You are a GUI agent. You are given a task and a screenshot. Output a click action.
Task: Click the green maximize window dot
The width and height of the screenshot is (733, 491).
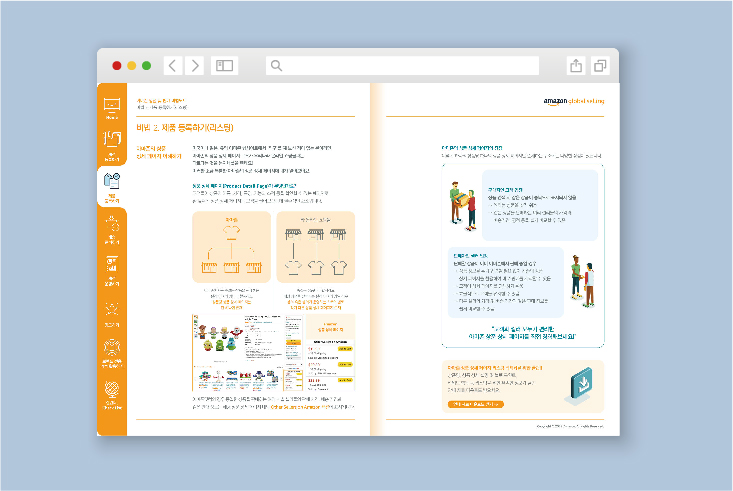[146, 65]
